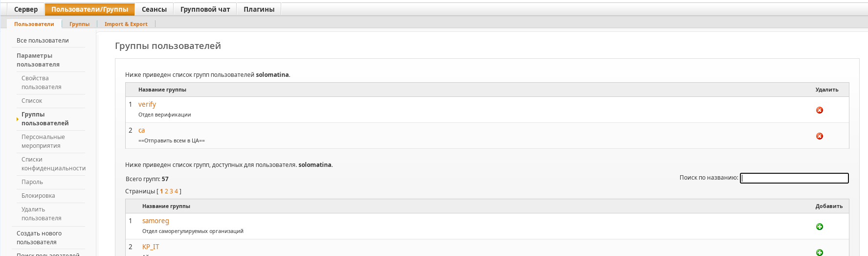
Task: Click Создать нового пользователя in sidebar
Action: point(39,238)
